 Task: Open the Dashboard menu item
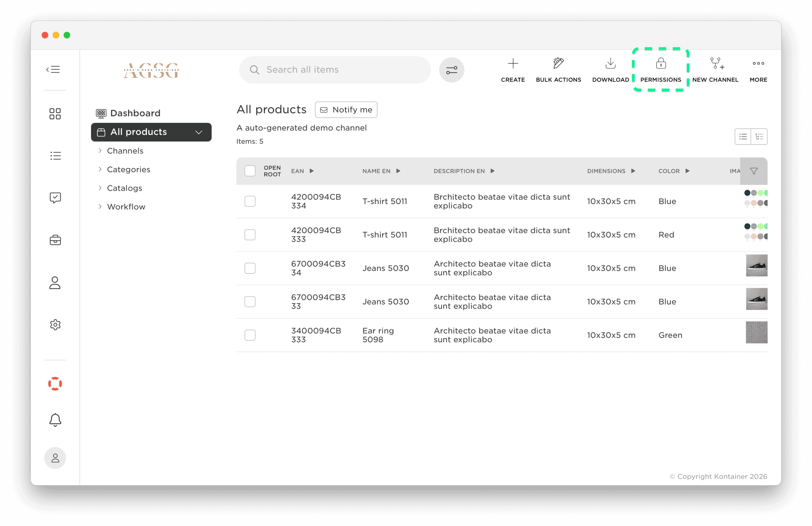pos(135,113)
